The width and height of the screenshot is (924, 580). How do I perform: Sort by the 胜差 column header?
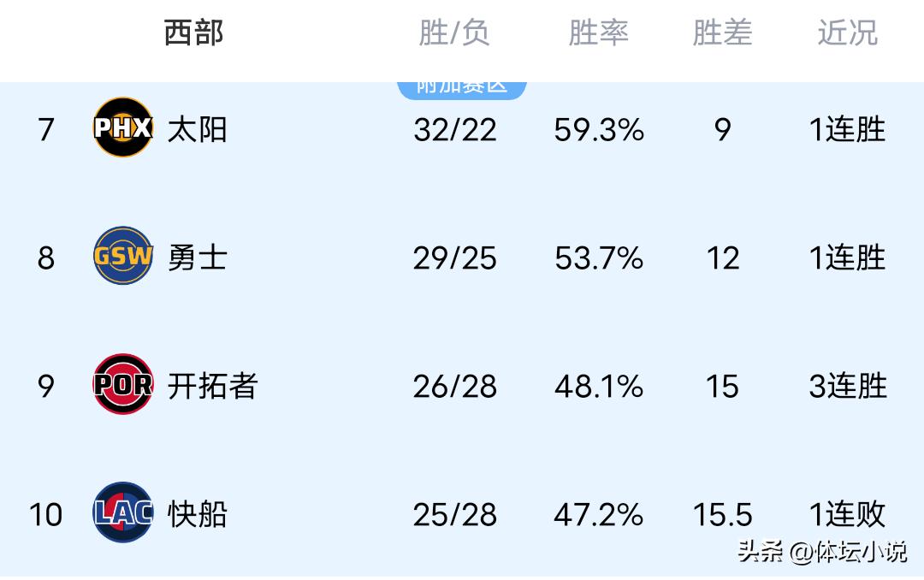coord(722,33)
